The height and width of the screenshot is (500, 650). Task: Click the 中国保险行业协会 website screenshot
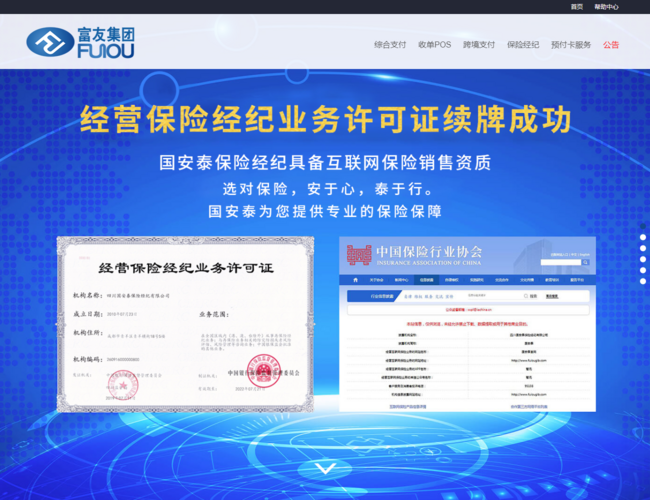click(467, 325)
